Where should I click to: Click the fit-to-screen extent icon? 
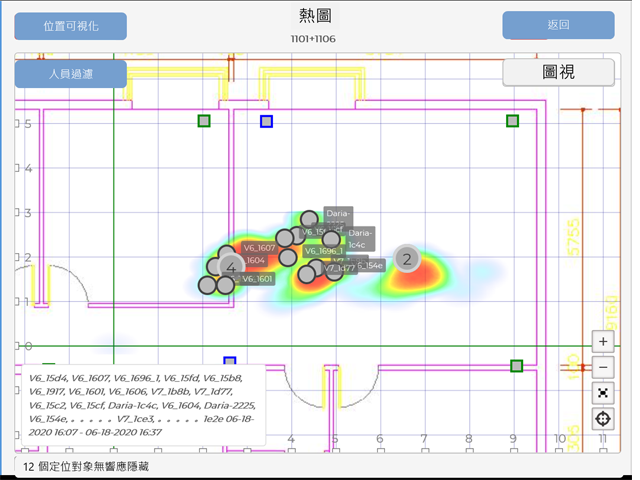tap(603, 393)
